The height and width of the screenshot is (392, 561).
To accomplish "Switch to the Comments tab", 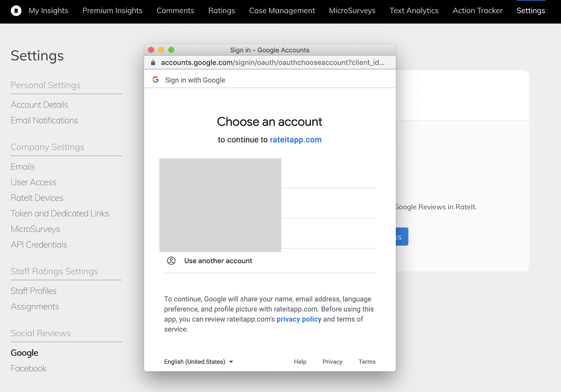I will (x=175, y=11).
